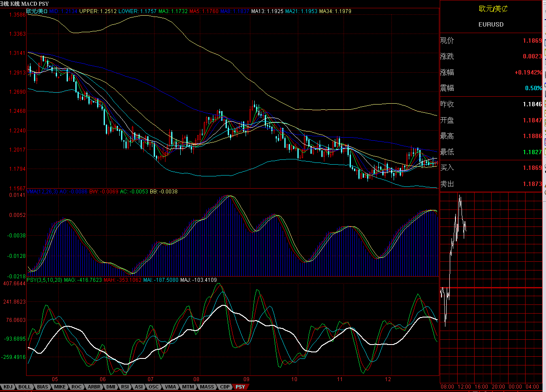Click the 08:00 label on the intraday chart
The height and width of the screenshot is (392, 546).
tap(448, 387)
